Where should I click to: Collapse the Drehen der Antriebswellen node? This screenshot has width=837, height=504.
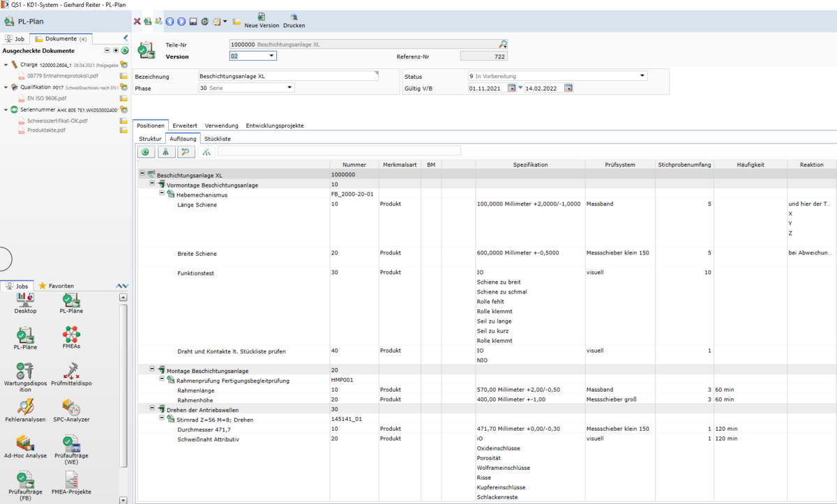tap(152, 408)
